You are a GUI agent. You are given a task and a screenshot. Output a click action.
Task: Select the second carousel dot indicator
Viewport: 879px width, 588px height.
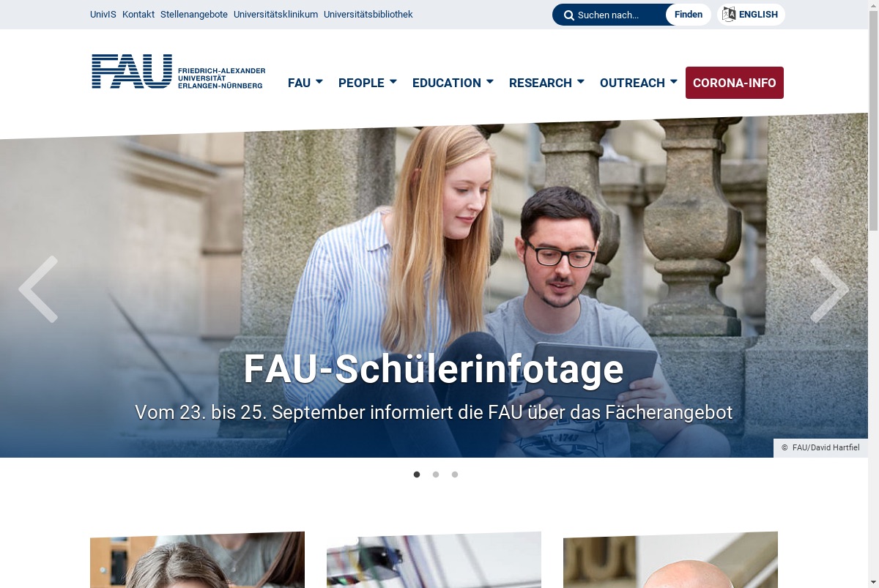[x=436, y=475]
